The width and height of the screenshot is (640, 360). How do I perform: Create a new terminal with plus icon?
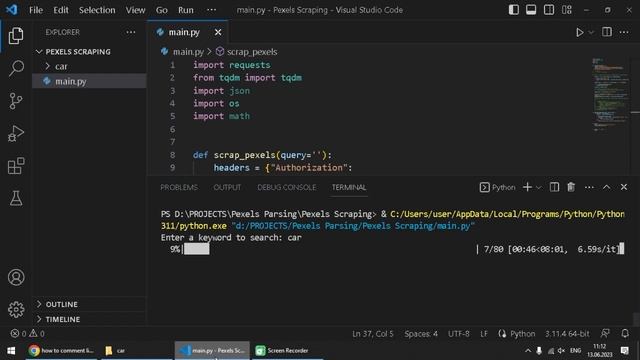pos(527,187)
